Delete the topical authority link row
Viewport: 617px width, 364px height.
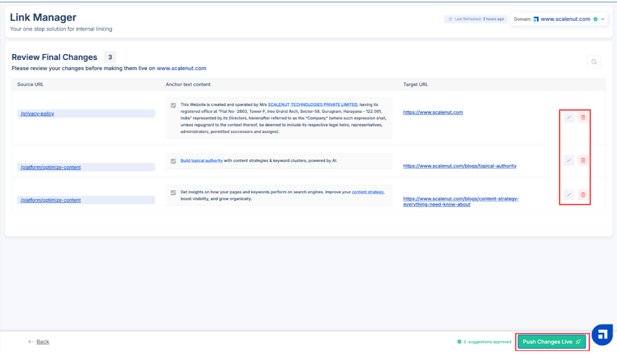point(583,160)
